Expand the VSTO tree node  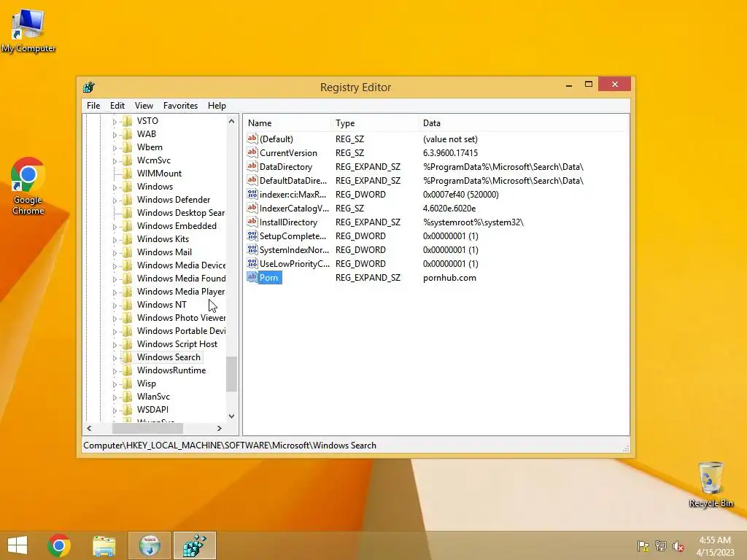point(115,122)
